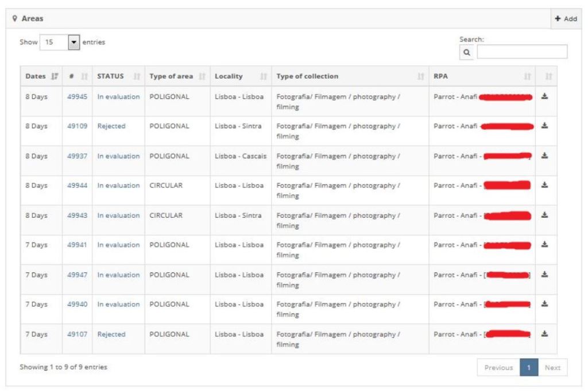This screenshot has height=392, width=588.
Task: Sort table by STATUS column header
Action: (x=117, y=76)
